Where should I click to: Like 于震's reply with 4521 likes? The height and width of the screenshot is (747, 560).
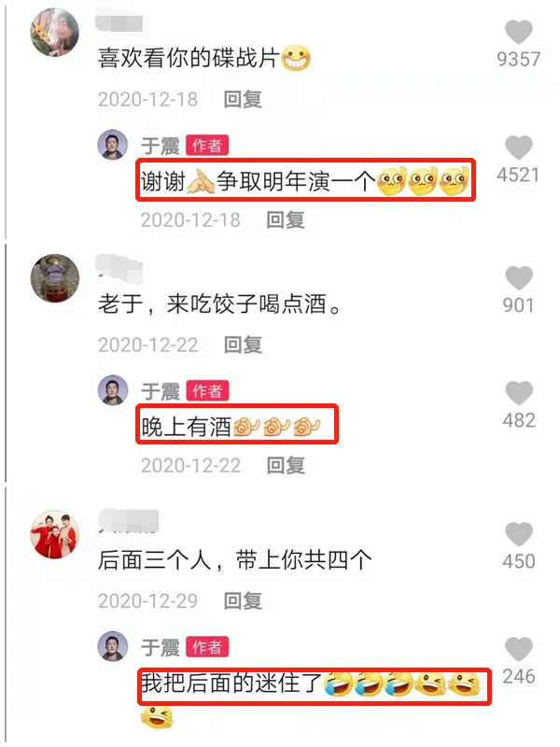[x=519, y=148]
